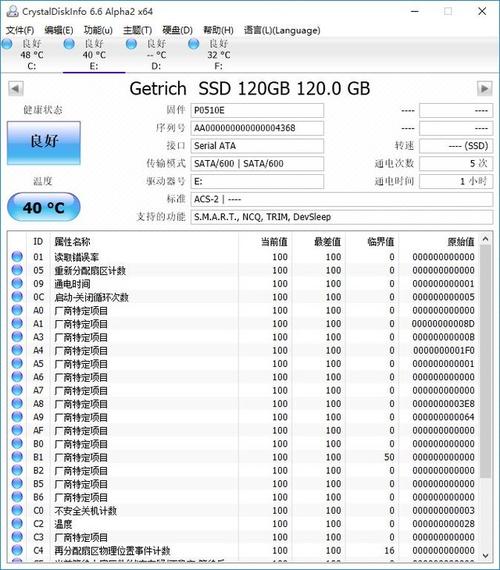This screenshot has height=570, width=500.
Task: Click the attribute list scrollbar thumb
Action: click(485, 361)
